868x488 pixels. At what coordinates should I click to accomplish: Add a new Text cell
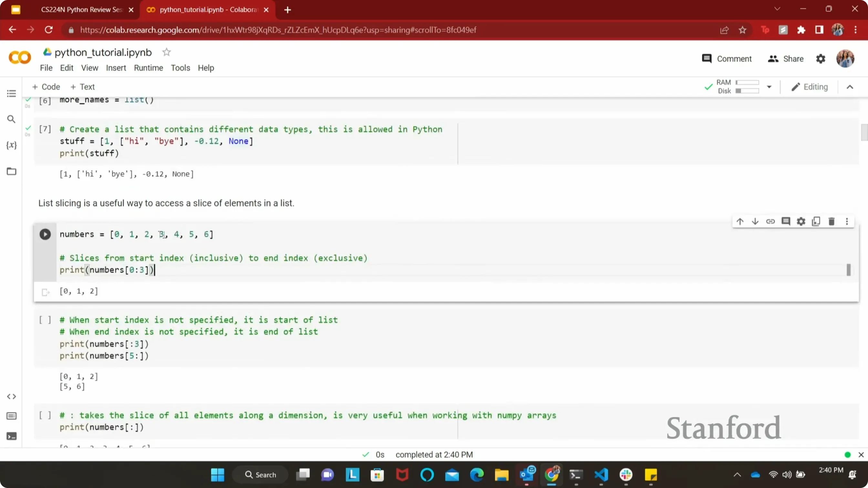[83, 87]
